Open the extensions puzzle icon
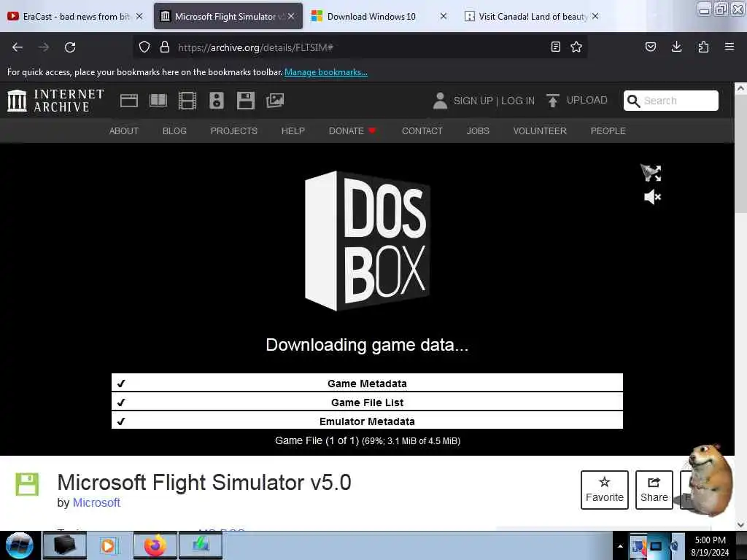This screenshot has height=560, width=747. coord(703,47)
